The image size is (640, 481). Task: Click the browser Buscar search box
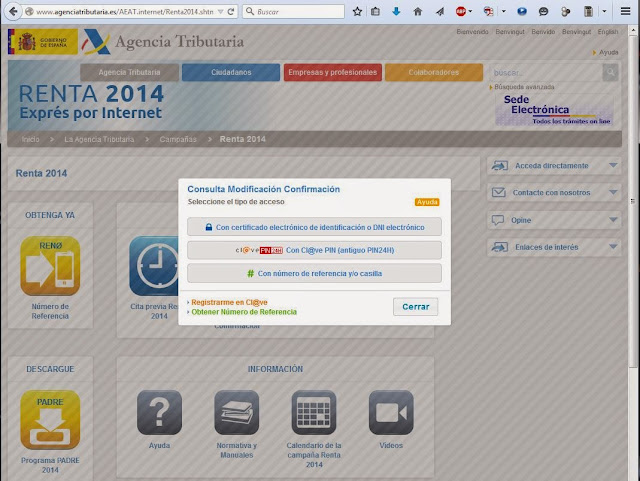point(293,11)
